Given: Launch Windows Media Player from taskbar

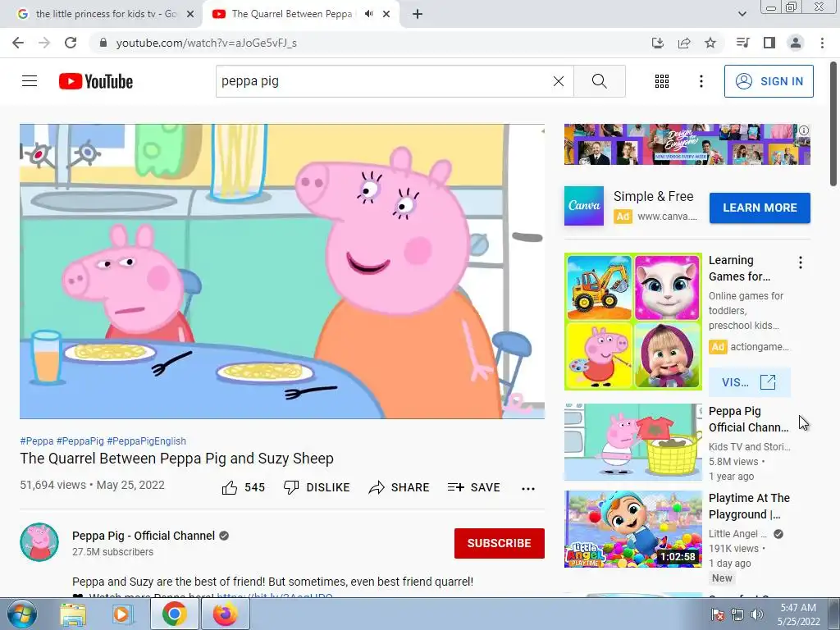Looking at the screenshot, I should click(123, 614).
